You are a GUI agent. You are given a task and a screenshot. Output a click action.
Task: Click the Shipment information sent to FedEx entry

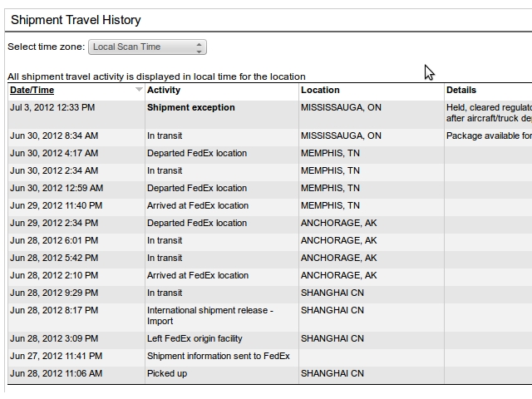[x=218, y=357]
